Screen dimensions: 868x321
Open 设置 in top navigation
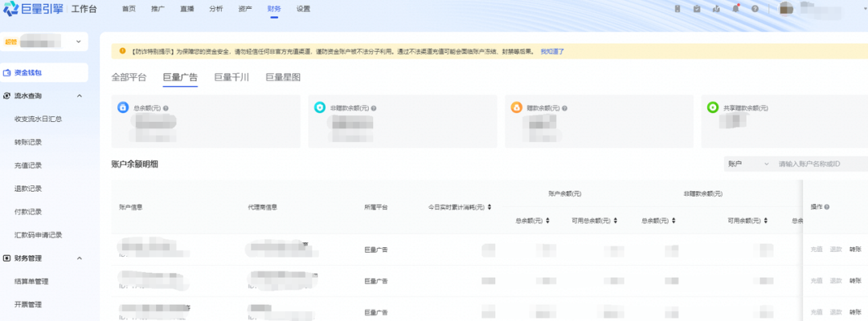tap(303, 9)
